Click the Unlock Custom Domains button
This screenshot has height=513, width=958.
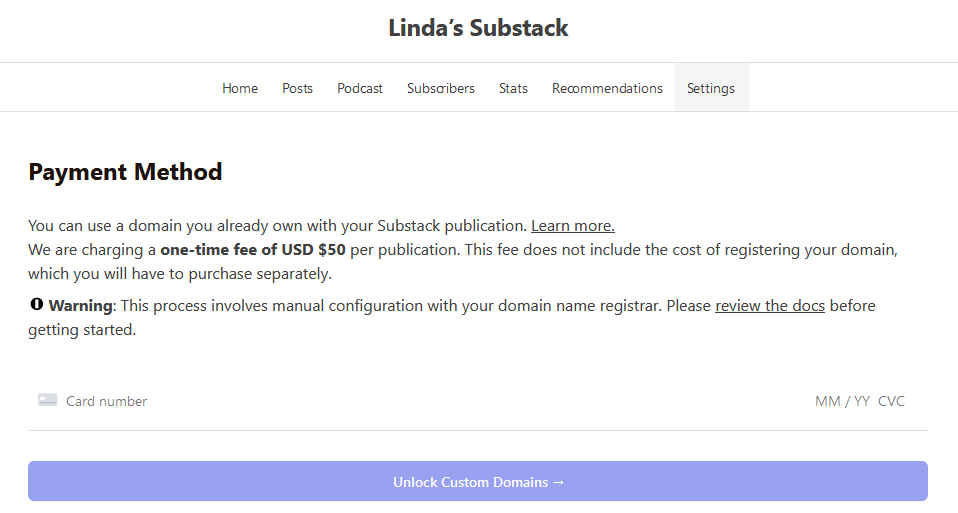(x=478, y=481)
